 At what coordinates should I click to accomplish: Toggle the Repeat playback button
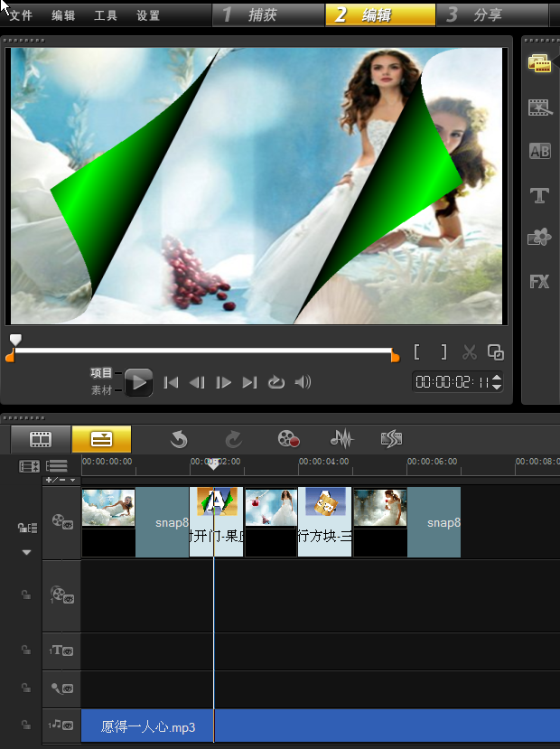click(276, 382)
